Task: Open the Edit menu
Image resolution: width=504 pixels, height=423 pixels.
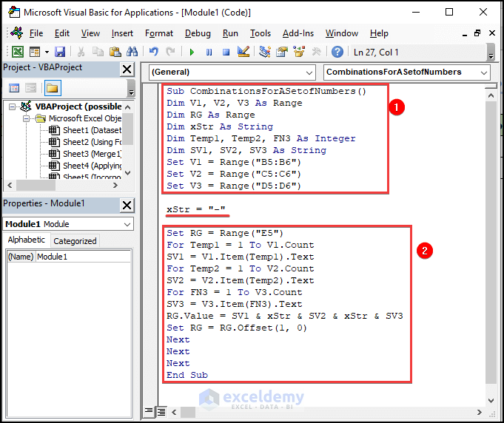Action: click(62, 33)
